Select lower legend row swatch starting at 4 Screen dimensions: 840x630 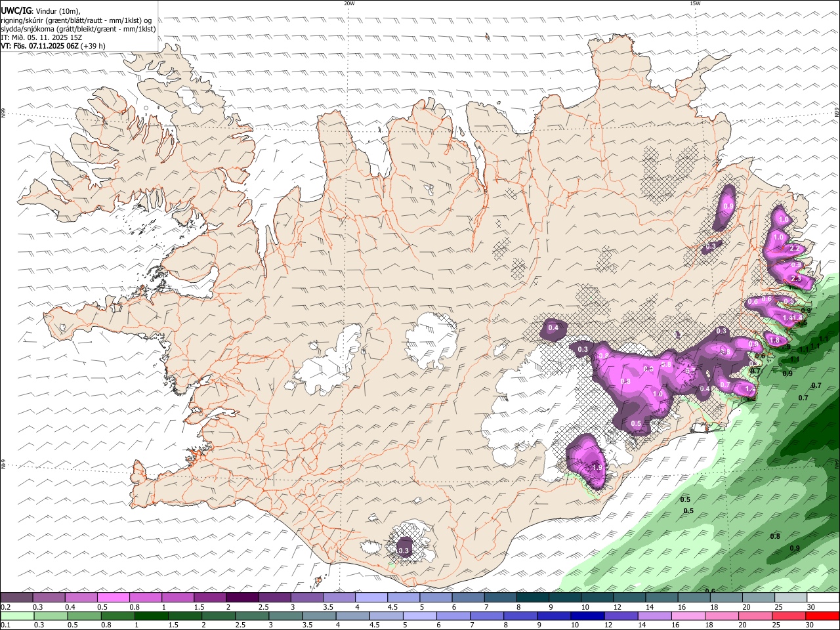tap(352, 616)
